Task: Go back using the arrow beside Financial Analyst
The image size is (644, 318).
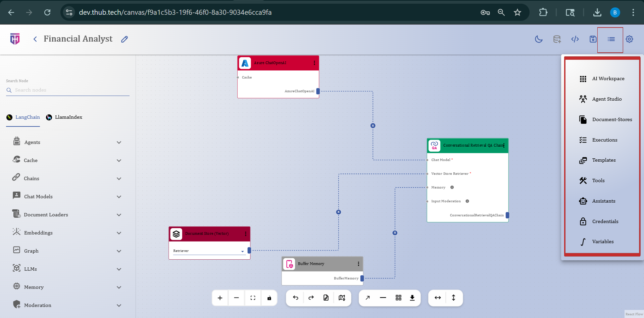Action: 35,39
